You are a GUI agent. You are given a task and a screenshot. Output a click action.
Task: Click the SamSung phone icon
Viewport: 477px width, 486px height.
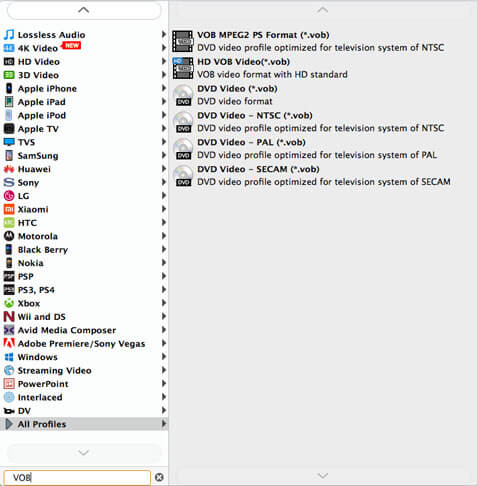9,155
